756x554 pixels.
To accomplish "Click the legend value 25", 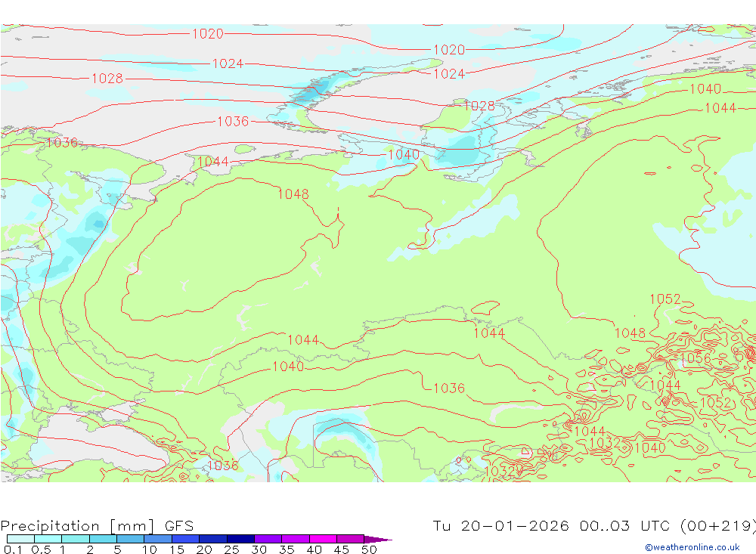I will tap(231, 549).
